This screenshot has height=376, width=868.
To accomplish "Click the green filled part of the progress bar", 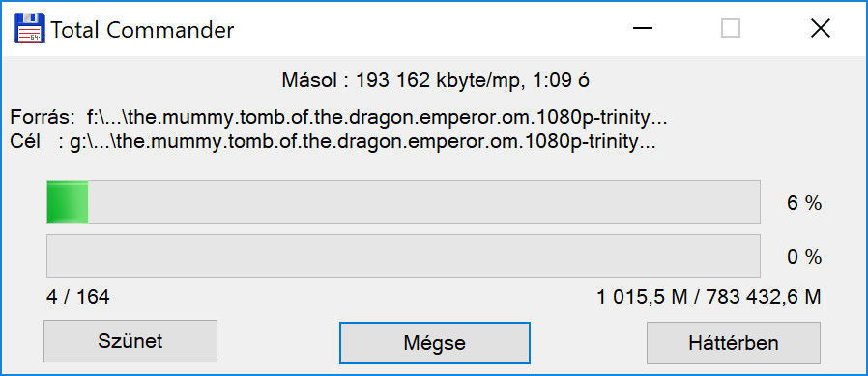I will pos(68,202).
